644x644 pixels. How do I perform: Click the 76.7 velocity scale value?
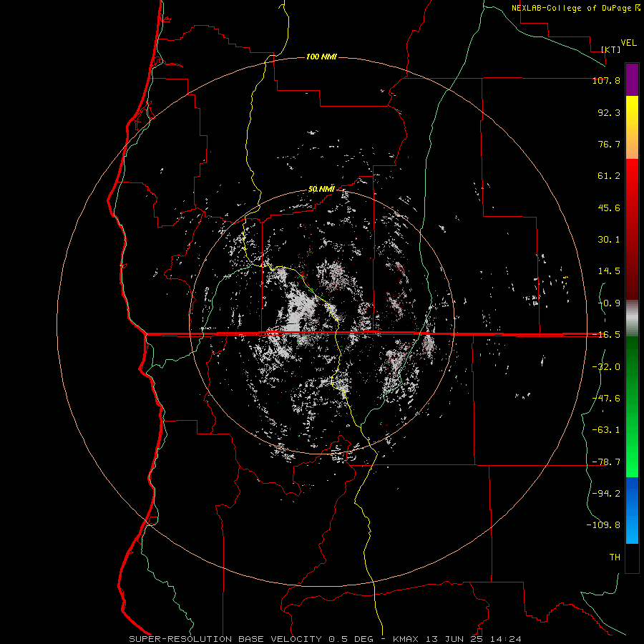click(x=609, y=144)
